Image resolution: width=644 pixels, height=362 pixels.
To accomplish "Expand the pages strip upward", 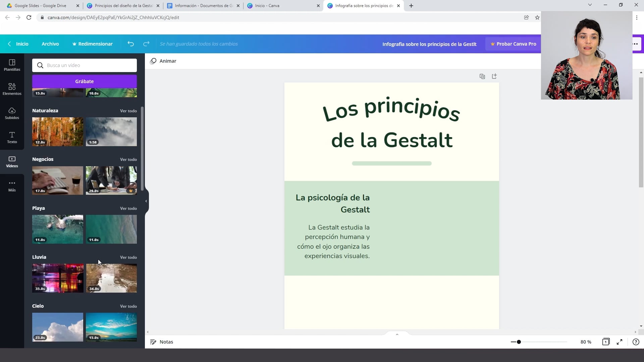I will click(397, 334).
